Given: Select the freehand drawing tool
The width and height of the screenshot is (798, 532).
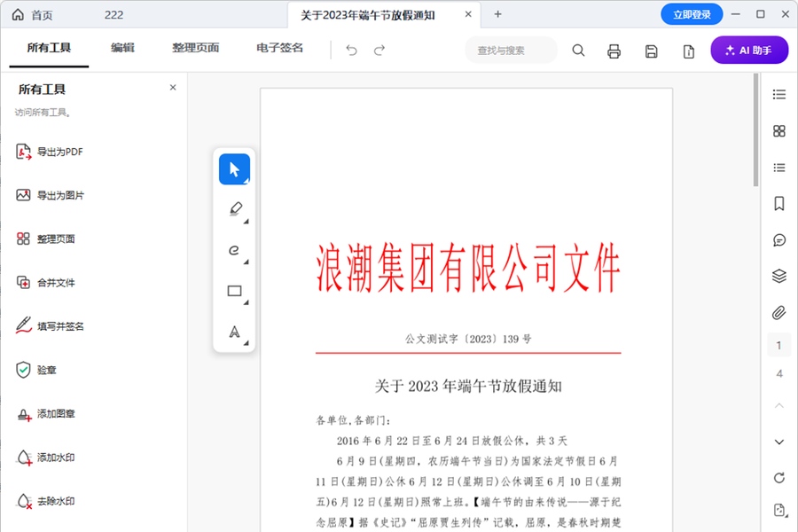Looking at the screenshot, I should pos(234,250).
